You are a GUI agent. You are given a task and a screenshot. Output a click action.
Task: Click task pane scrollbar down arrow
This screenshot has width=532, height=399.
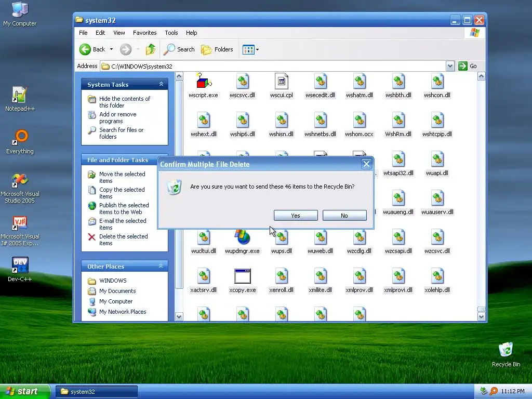pyautogui.click(x=179, y=317)
